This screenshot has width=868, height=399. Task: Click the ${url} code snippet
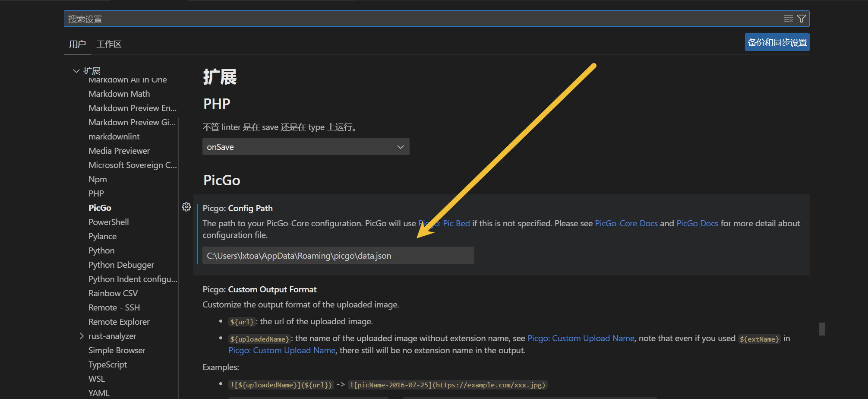point(242,322)
